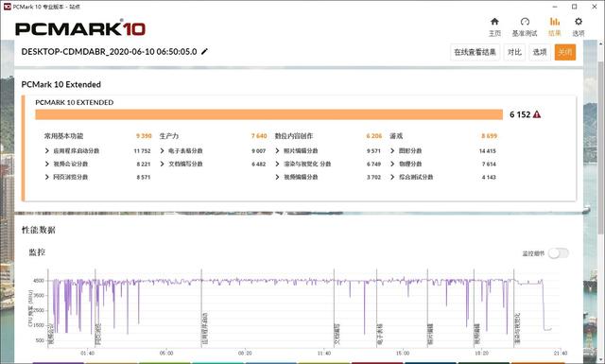Click the PCMark title bar app icon
This screenshot has width=605, height=364.
[7, 7]
